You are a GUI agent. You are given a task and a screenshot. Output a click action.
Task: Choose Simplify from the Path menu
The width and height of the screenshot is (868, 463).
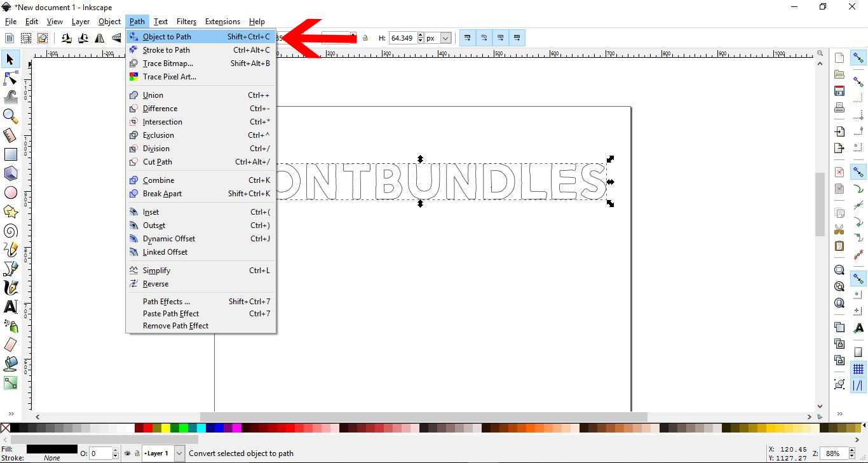tap(201, 271)
